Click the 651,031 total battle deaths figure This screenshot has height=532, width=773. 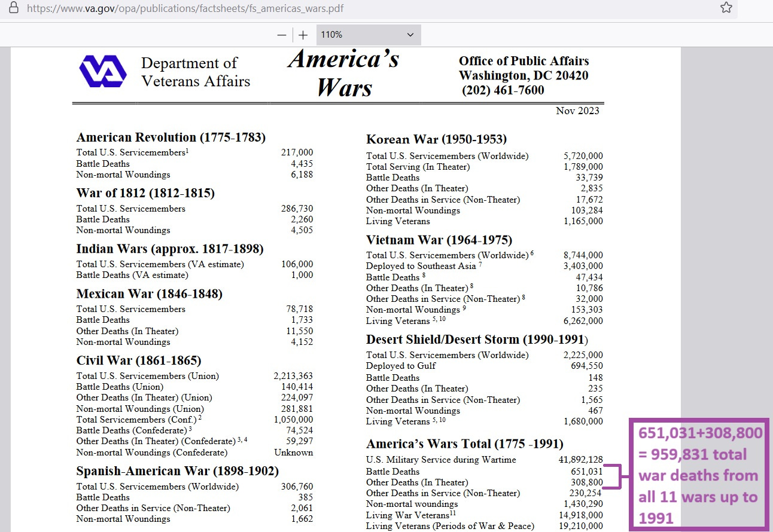(587, 472)
